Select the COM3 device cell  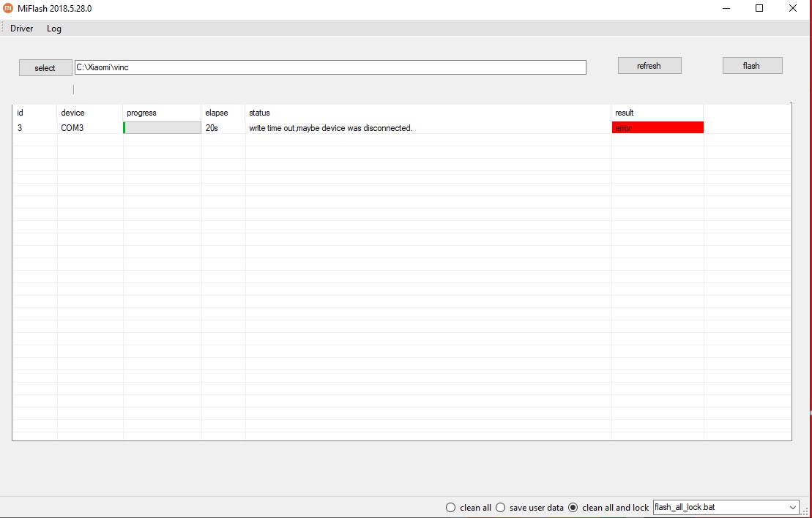[90, 128]
